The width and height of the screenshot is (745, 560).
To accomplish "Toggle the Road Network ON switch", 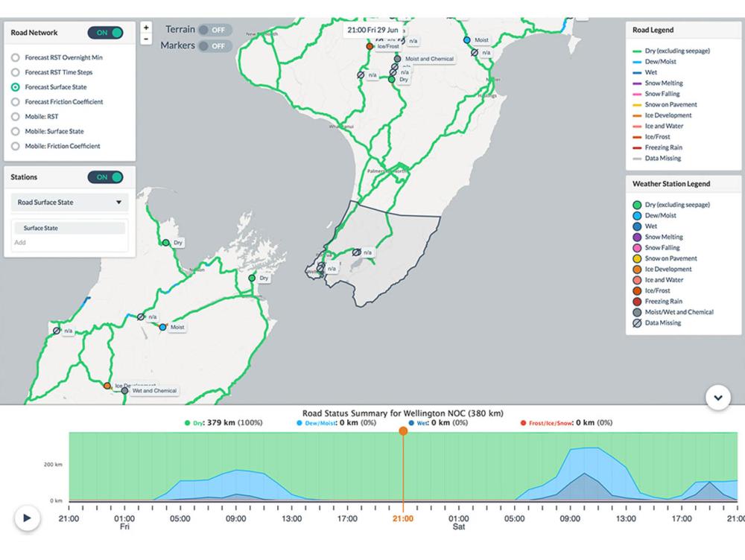I will point(107,33).
